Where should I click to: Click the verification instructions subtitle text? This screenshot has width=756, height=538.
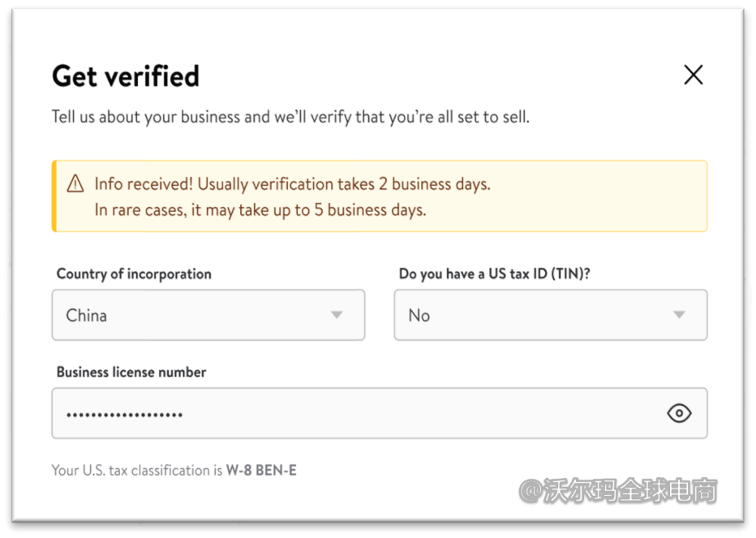(x=290, y=116)
